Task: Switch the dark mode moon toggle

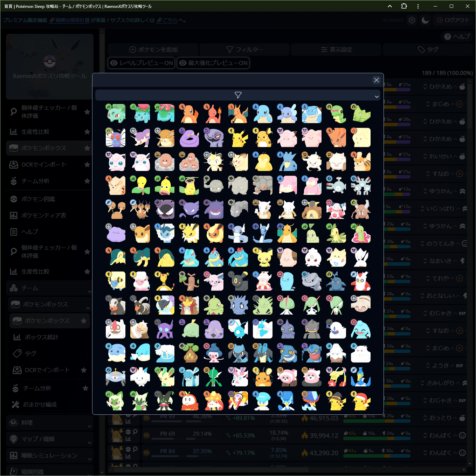Action: [x=425, y=20]
